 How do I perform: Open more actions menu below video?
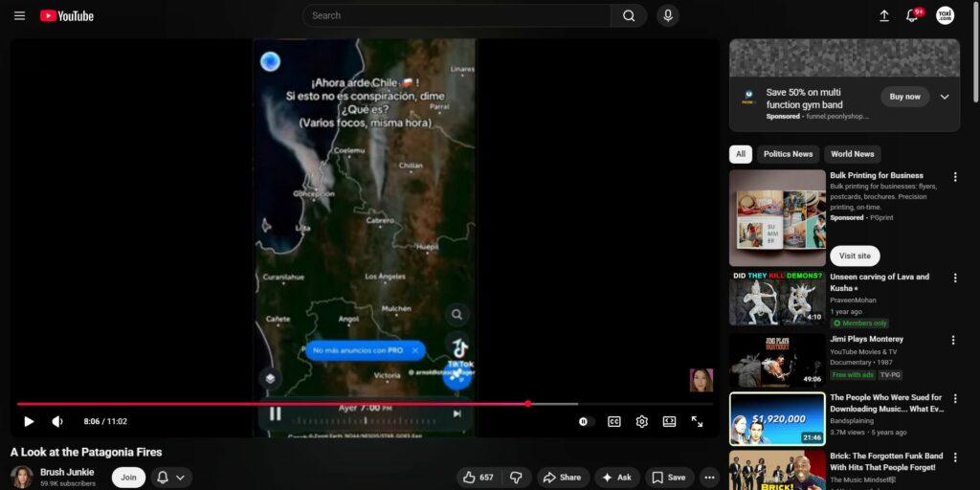point(709,478)
